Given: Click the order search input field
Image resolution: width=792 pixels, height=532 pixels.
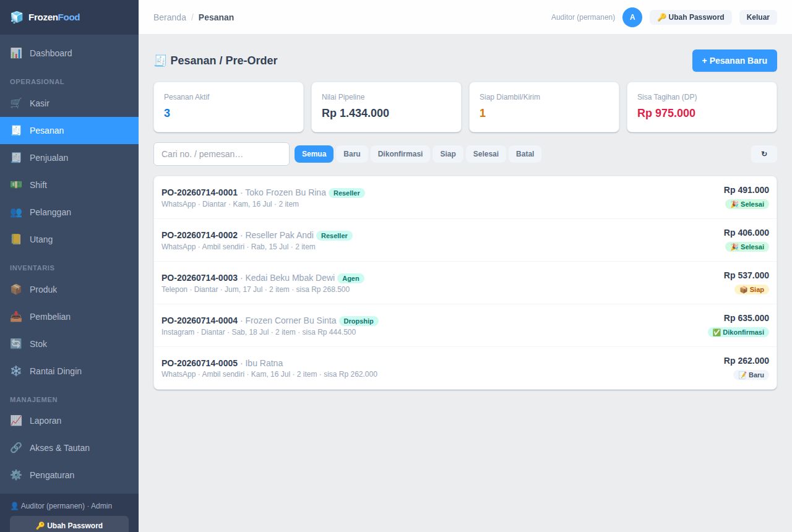Looking at the screenshot, I should pyautogui.click(x=222, y=154).
